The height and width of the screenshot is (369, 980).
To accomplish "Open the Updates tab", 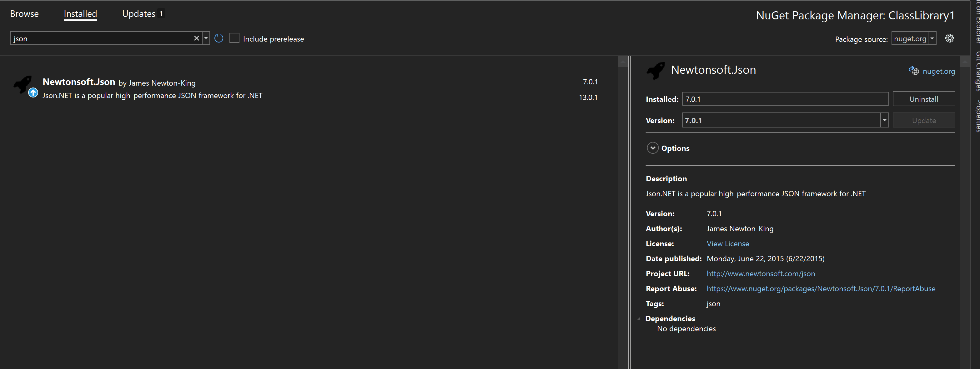I will click(139, 14).
